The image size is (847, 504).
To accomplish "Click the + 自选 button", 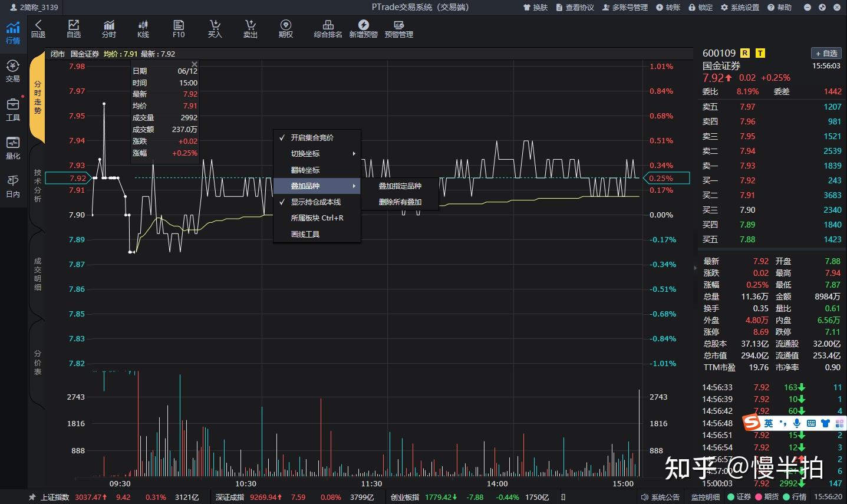I will point(825,53).
